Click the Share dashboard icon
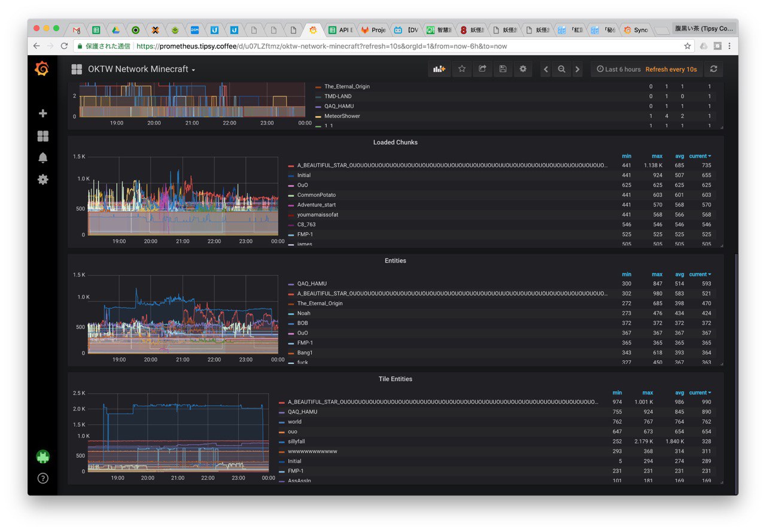766x532 pixels. (482, 69)
